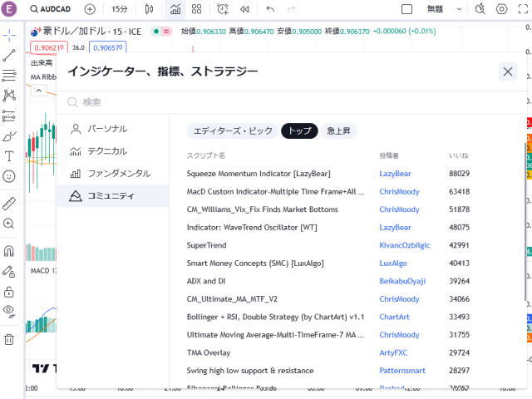
Task: Add ADX and DI script
Action: (206, 281)
